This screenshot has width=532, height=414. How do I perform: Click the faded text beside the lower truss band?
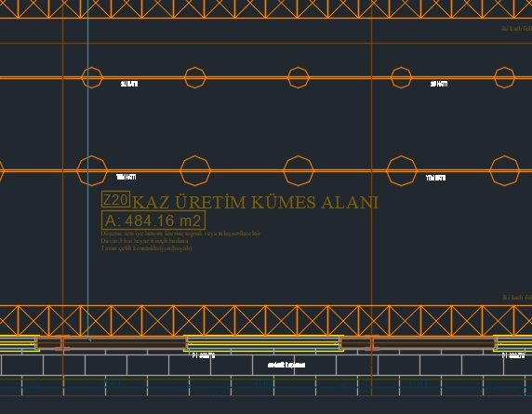click(517, 298)
